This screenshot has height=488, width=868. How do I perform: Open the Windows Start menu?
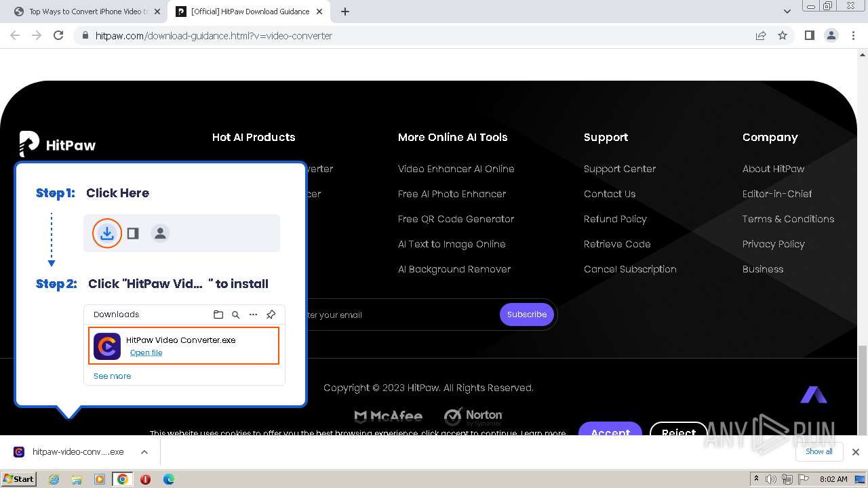(x=18, y=479)
